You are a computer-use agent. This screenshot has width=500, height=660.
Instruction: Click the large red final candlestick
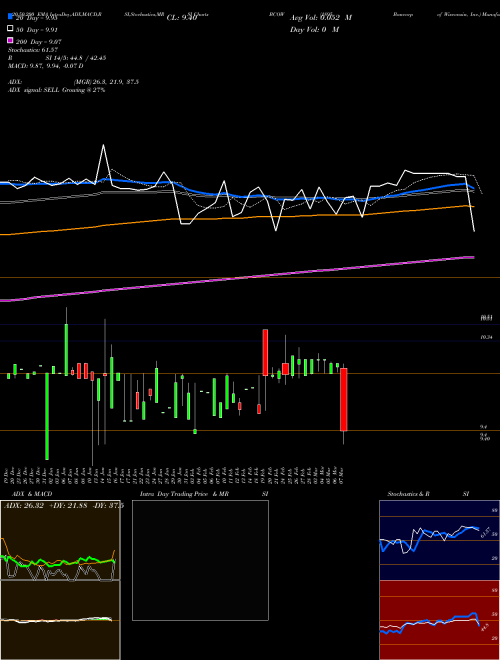(x=343, y=399)
